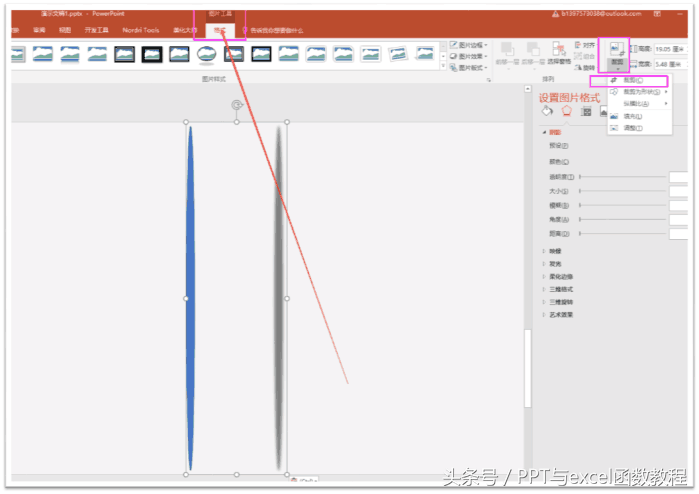Open the 对齐 align menu

pyautogui.click(x=584, y=45)
